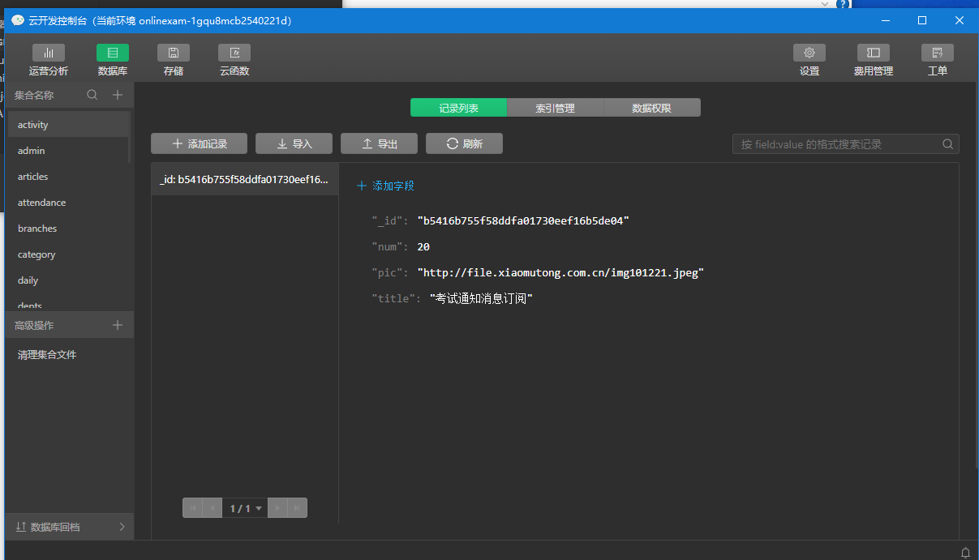The height and width of the screenshot is (560, 979).
Task: Select the branches collection
Action: [67, 229]
